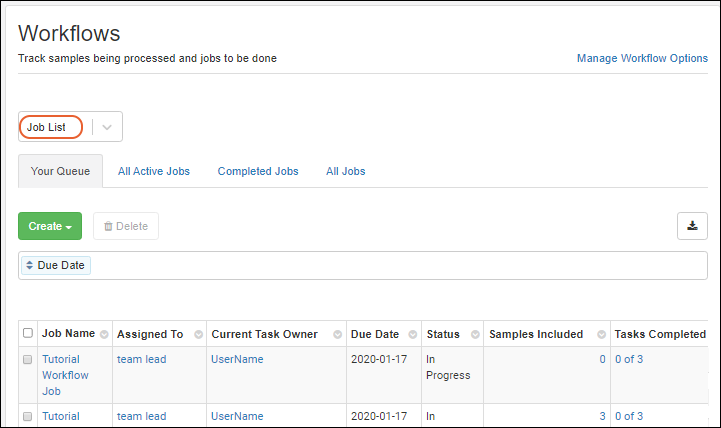
Task: Click the Due Date sort arrows icon
Action: [29, 266]
